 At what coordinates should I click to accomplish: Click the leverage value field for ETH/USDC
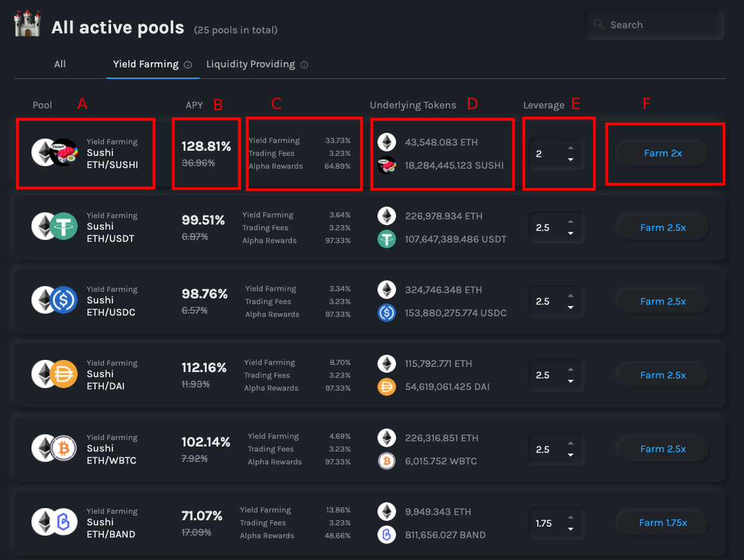click(x=546, y=301)
